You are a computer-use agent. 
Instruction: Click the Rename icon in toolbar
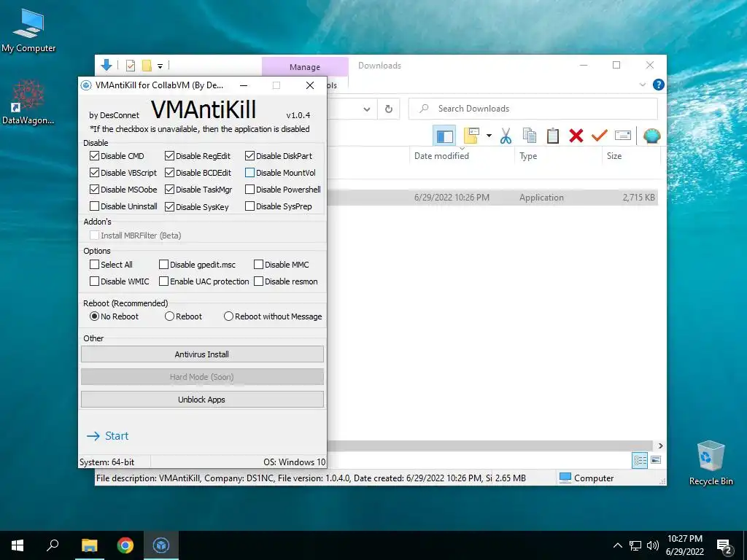click(623, 136)
